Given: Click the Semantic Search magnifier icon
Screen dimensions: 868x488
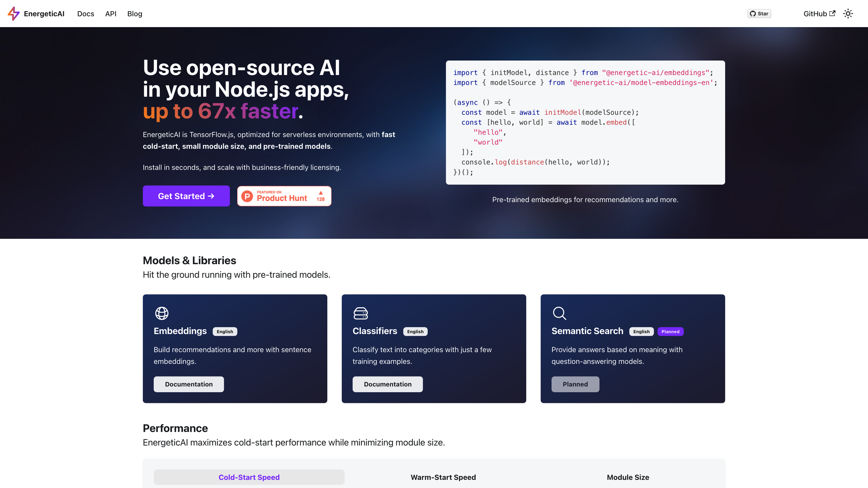Looking at the screenshot, I should (559, 313).
